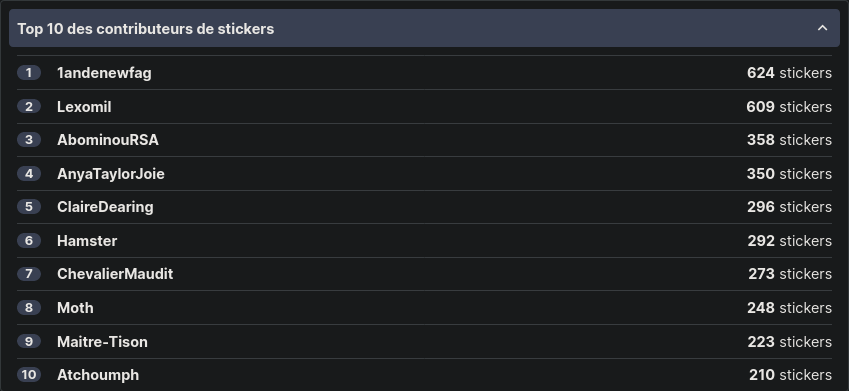Image resolution: width=849 pixels, height=391 pixels.
Task: Click the rank 3 badge icon
Action: tap(29, 140)
